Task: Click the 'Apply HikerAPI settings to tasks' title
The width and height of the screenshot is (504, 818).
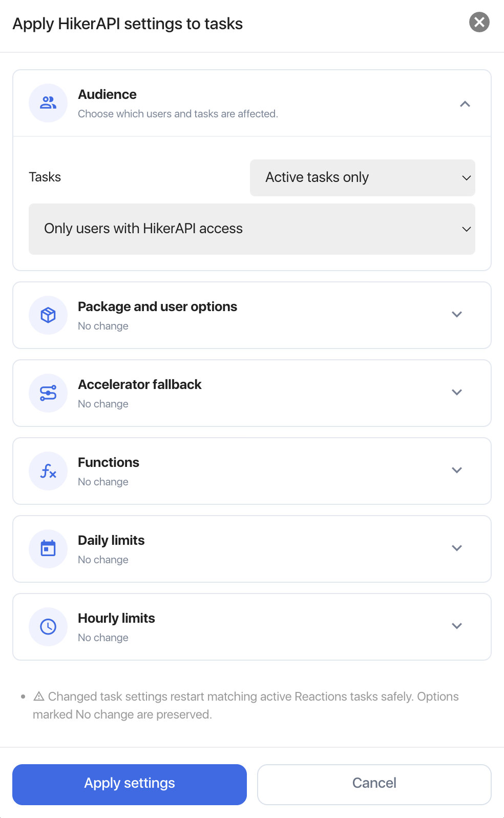Action: click(x=128, y=24)
